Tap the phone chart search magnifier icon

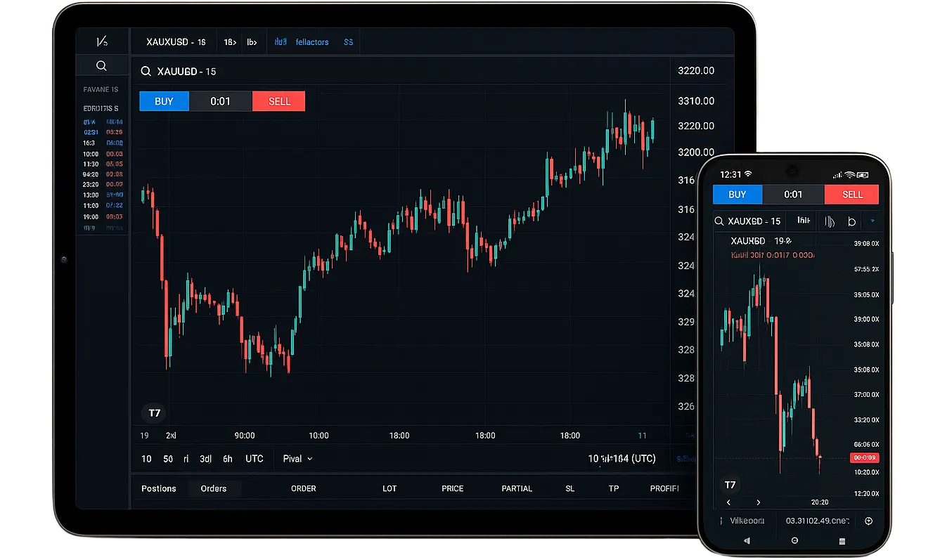719,221
